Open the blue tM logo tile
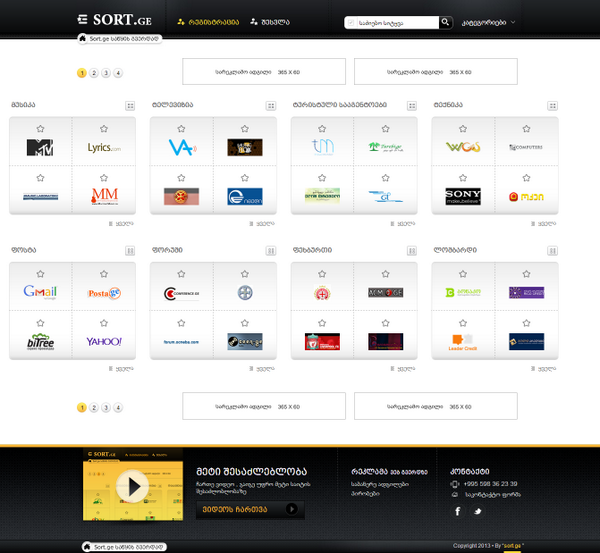Screen dimensions: 600x553 coord(323,147)
